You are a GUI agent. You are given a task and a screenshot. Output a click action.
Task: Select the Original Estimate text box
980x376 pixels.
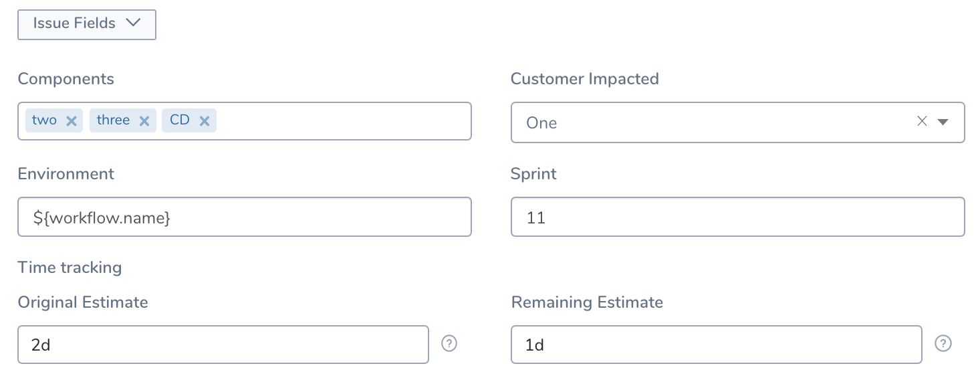223,345
